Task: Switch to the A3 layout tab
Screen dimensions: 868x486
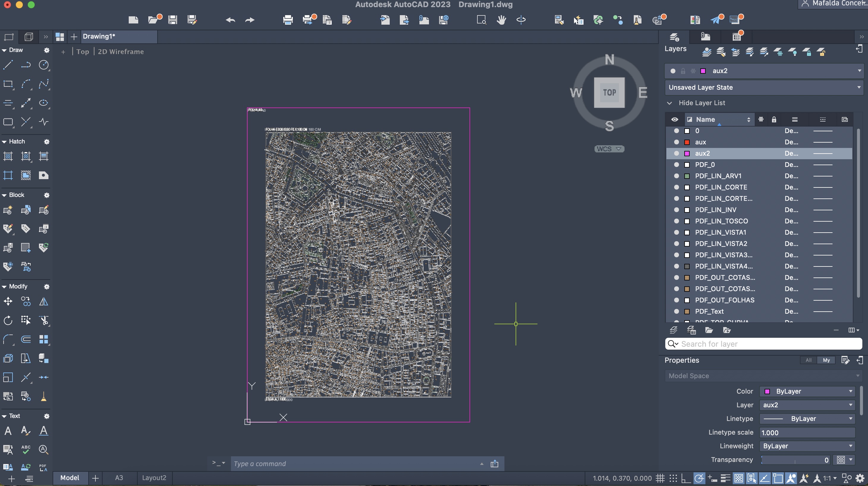Action: point(119,478)
